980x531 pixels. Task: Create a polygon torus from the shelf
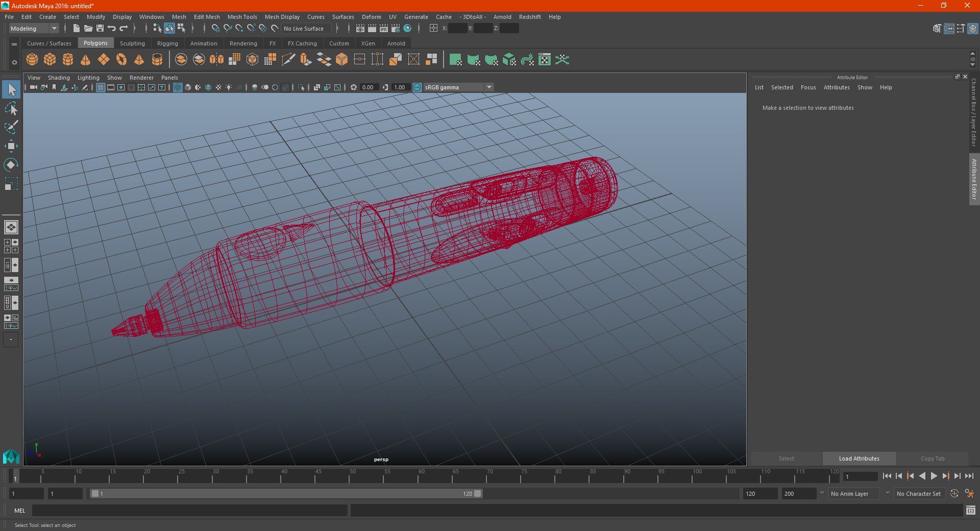point(121,60)
